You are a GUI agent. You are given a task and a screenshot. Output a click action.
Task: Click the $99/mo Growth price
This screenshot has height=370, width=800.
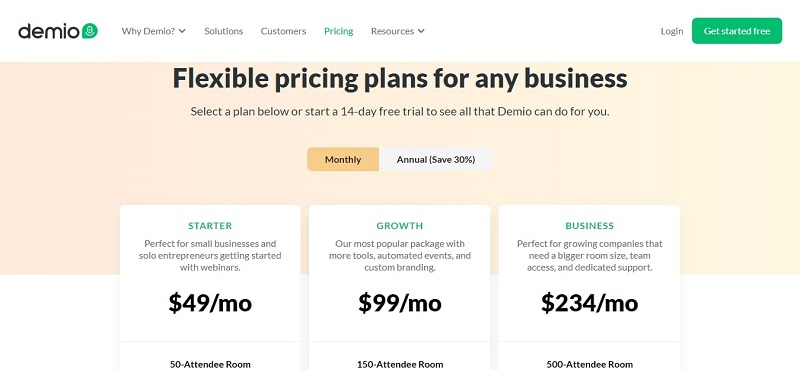click(x=399, y=303)
